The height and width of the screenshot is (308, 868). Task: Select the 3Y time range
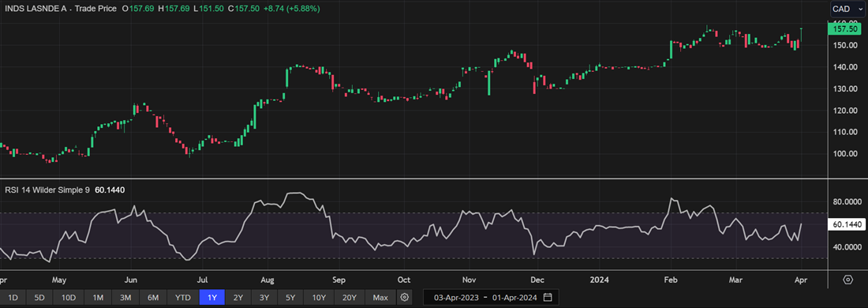pyautogui.click(x=264, y=298)
